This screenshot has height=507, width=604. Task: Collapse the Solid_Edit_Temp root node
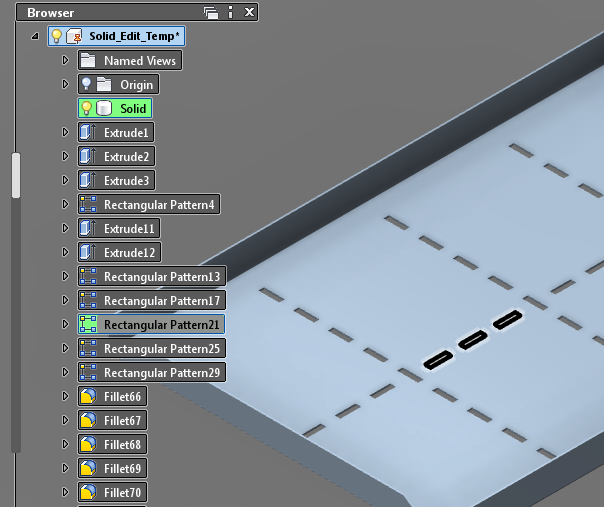point(36,36)
